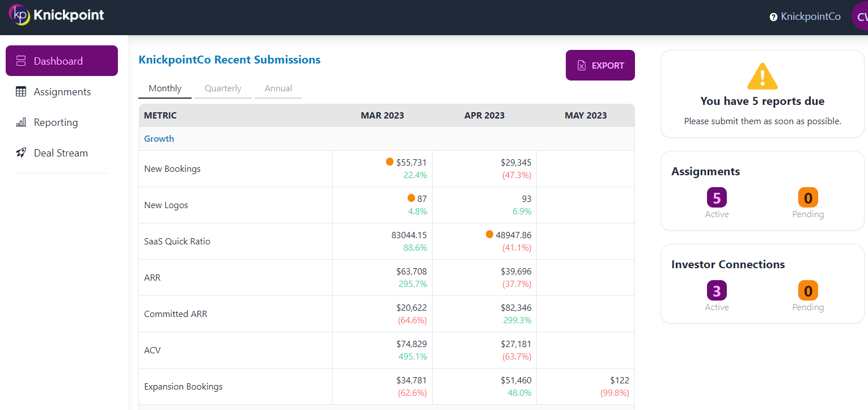Click the Dashboard sidebar icon
The width and height of the screenshot is (868, 410).
[21, 61]
